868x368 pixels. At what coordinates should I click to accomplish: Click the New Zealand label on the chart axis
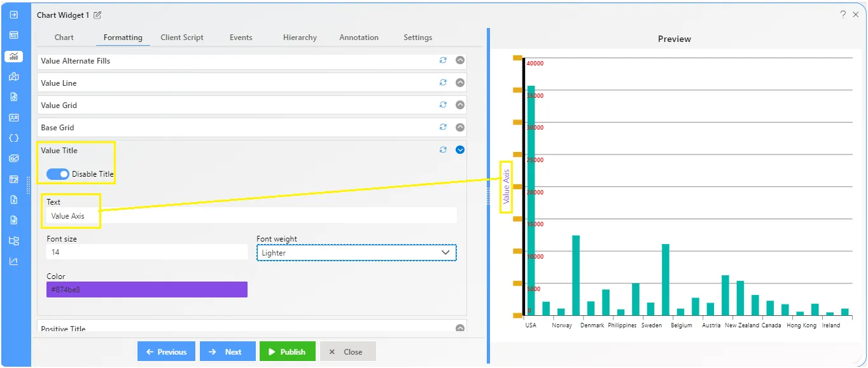(x=742, y=325)
